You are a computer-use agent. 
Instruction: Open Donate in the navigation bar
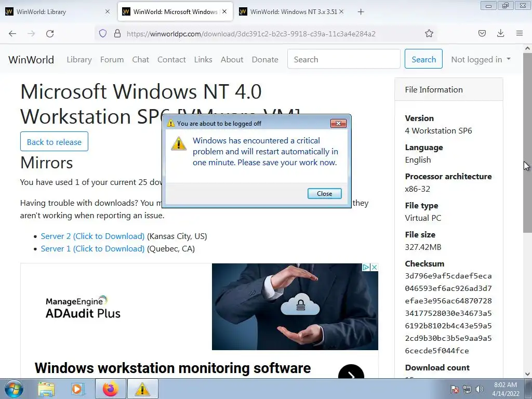[x=265, y=59]
